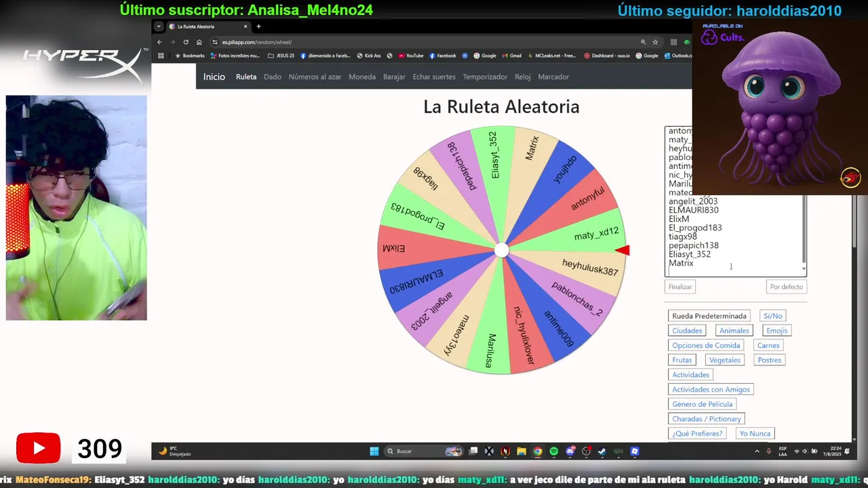Open the Kick Ass bookmark
The height and width of the screenshot is (488, 868).
coord(368,56)
